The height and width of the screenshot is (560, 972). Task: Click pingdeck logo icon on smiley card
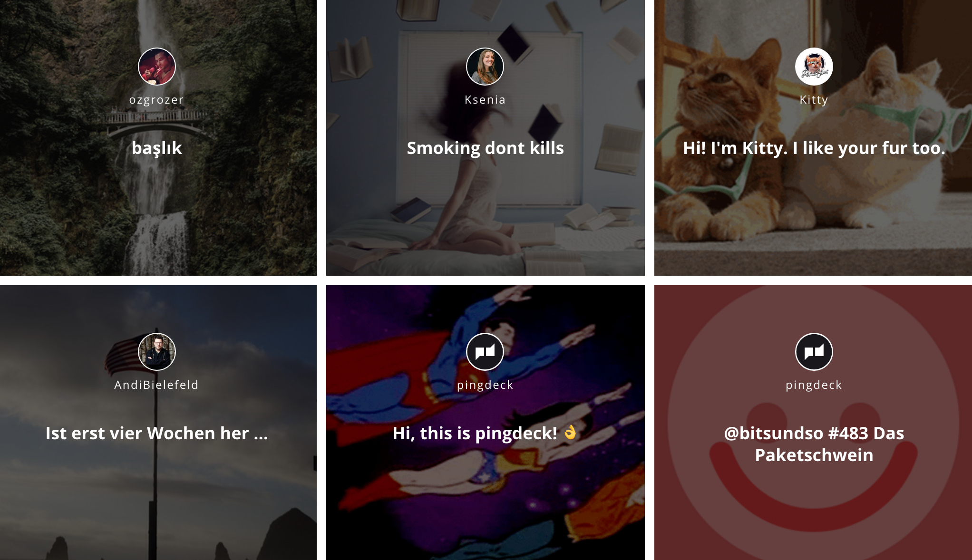tap(814, 352)
